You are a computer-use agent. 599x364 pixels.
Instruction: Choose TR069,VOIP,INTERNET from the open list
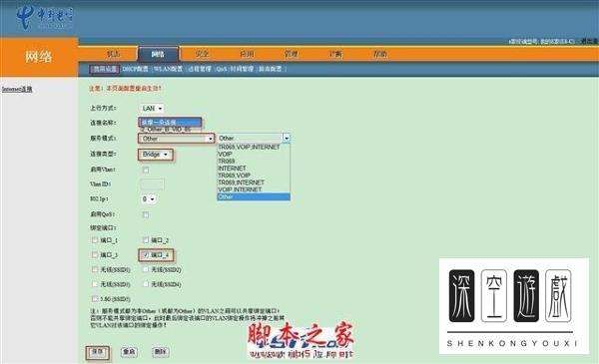pos(249,147)
